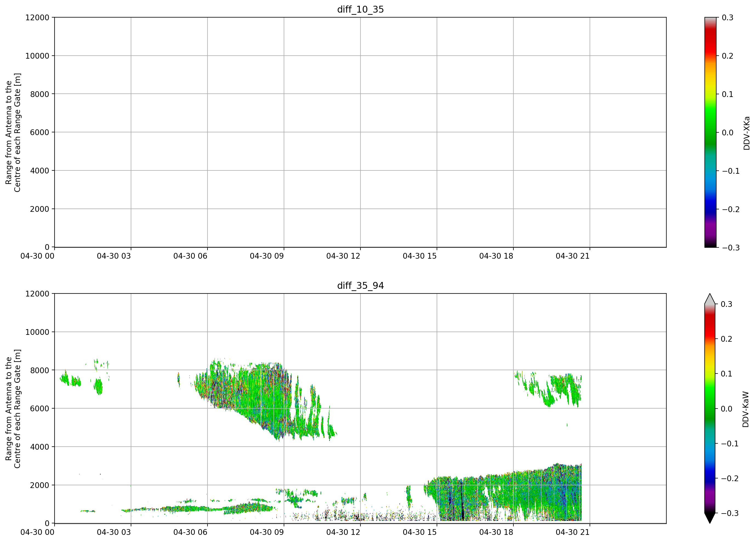This screenshot has height=542, width=756.
Task: Click the 10000 y-tick on diff_35_94 plot
Action: (x=37, y=332)
